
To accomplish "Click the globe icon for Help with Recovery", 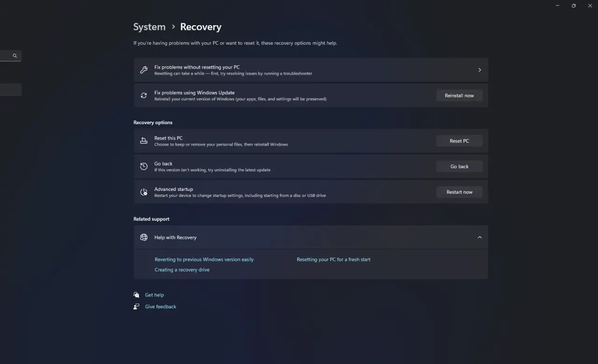I will coord(144,238).
